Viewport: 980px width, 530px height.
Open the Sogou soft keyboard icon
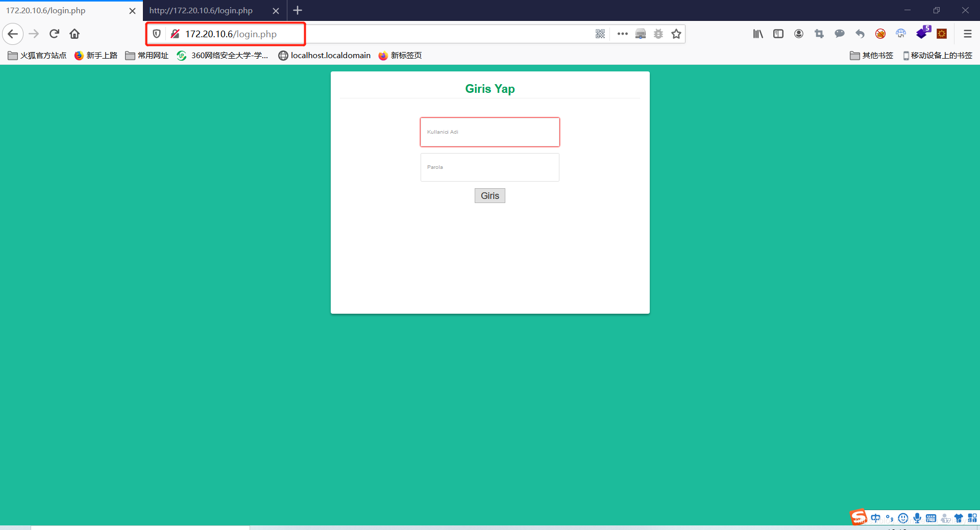pyautogui.click(x=931, y=518)
